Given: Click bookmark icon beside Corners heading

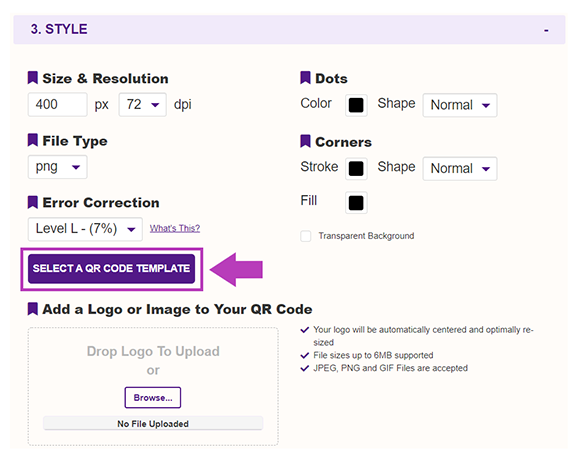Looking at the screenshot, I should pos(305,141).
